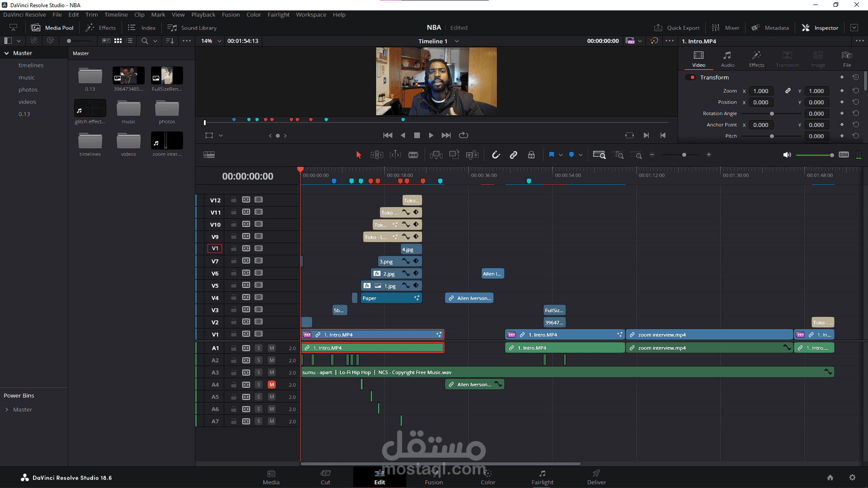The height and width of the screenshot is (488, 868).
Task: Stop playback in the viewer
Action: (417, 135)
